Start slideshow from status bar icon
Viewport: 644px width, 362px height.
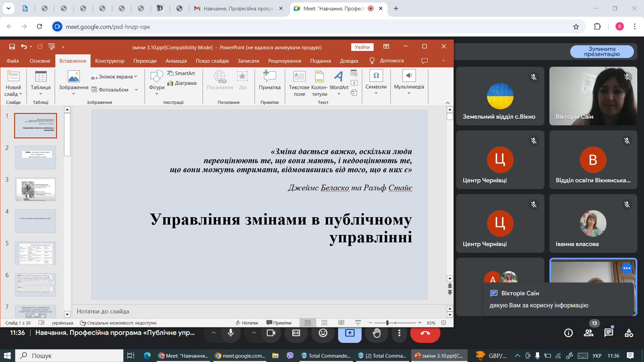358,323
